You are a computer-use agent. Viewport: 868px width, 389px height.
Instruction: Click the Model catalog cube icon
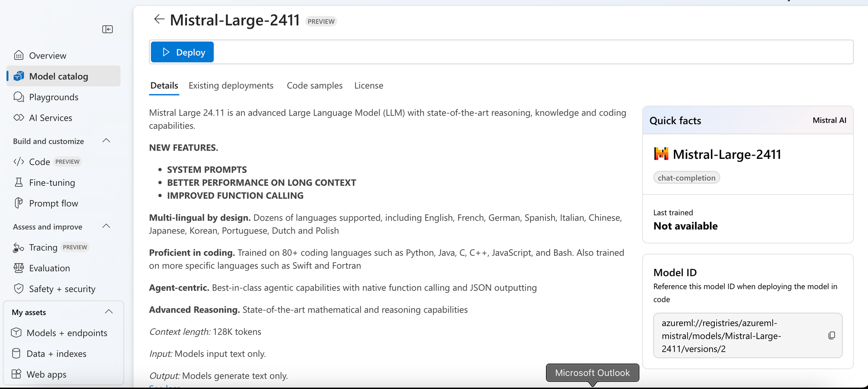tap(19, 76)
